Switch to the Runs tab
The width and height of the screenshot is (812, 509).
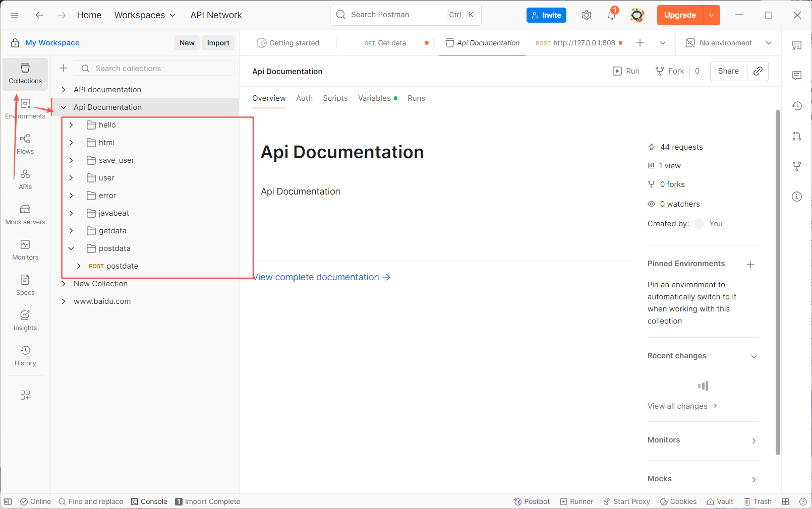[417, 98]
